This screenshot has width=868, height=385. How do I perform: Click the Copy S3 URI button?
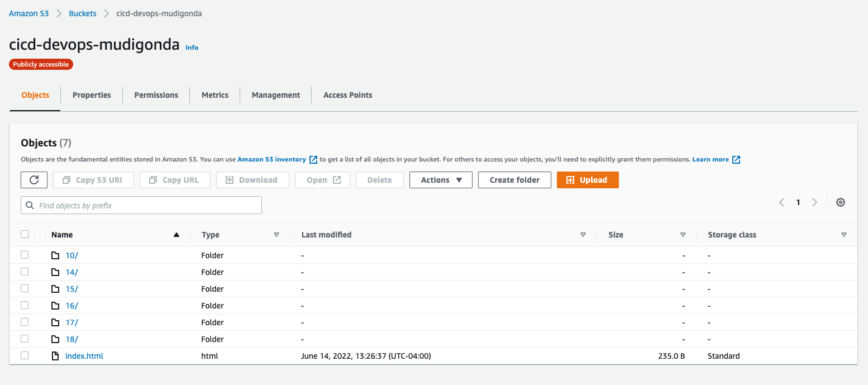coord(93,180)
